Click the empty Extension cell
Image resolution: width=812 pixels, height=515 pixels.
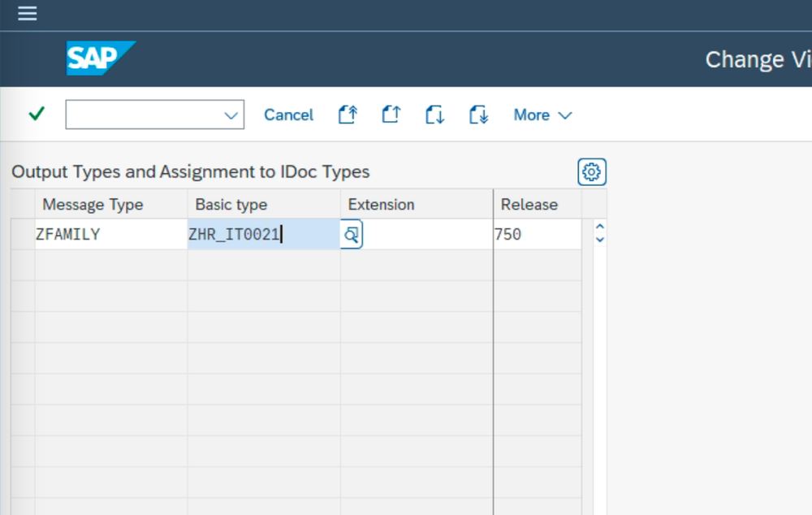click(414, 233)
